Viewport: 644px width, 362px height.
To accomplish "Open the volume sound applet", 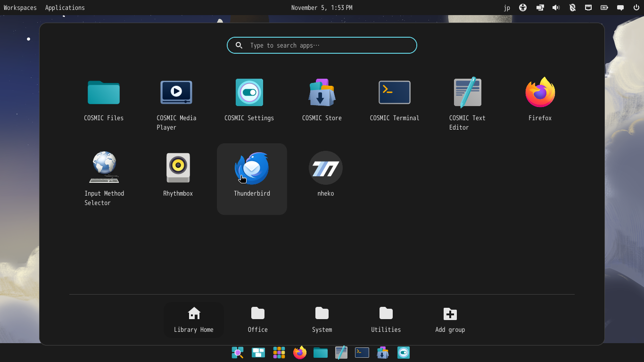I will (556, 8).
